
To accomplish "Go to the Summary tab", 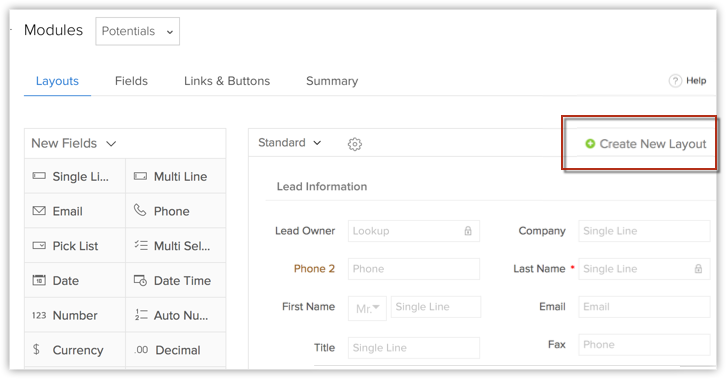I will pos(332,81).
